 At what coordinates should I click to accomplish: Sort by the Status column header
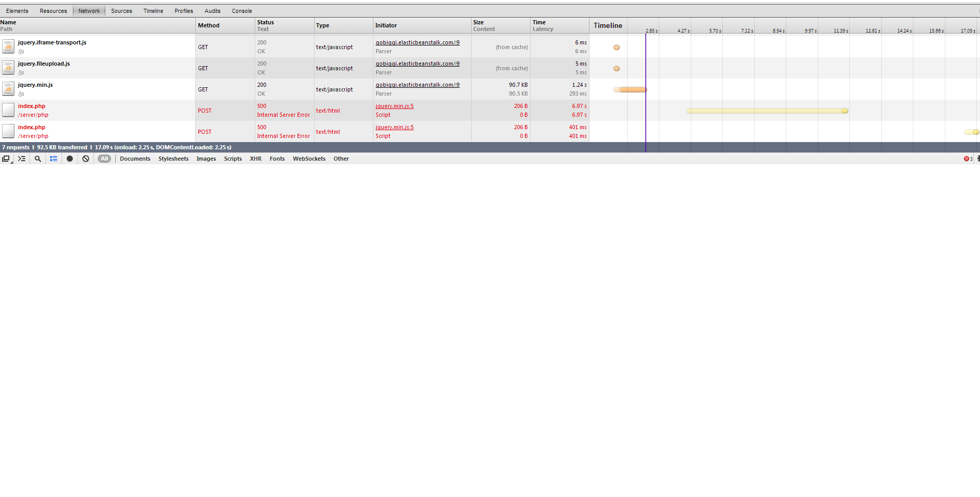[x=285, y=25]
